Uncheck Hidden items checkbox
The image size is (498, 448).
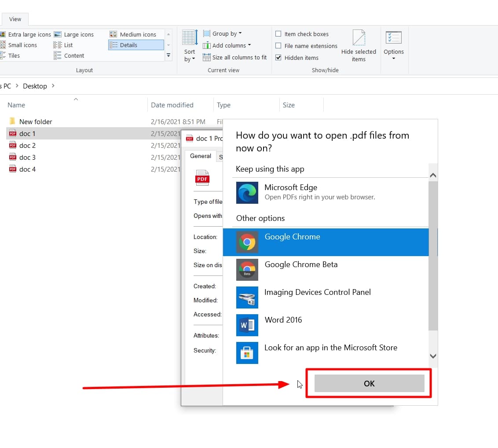[x=278, y=57]
